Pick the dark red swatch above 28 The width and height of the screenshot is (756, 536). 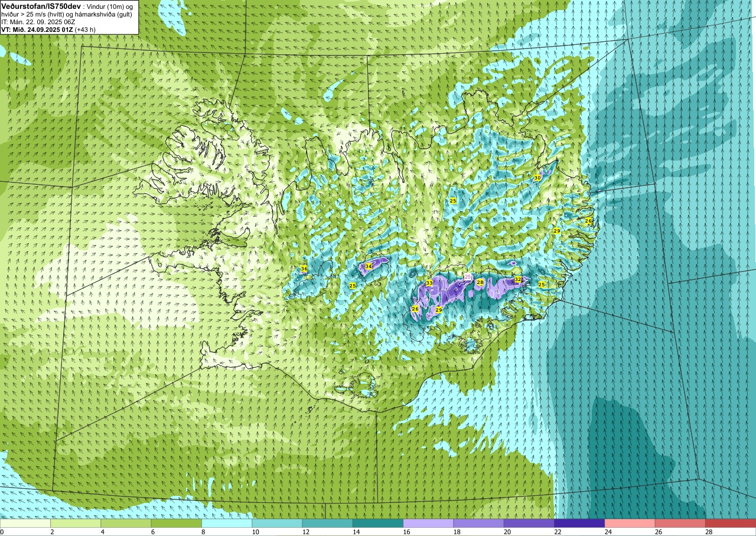click(731, 523)
